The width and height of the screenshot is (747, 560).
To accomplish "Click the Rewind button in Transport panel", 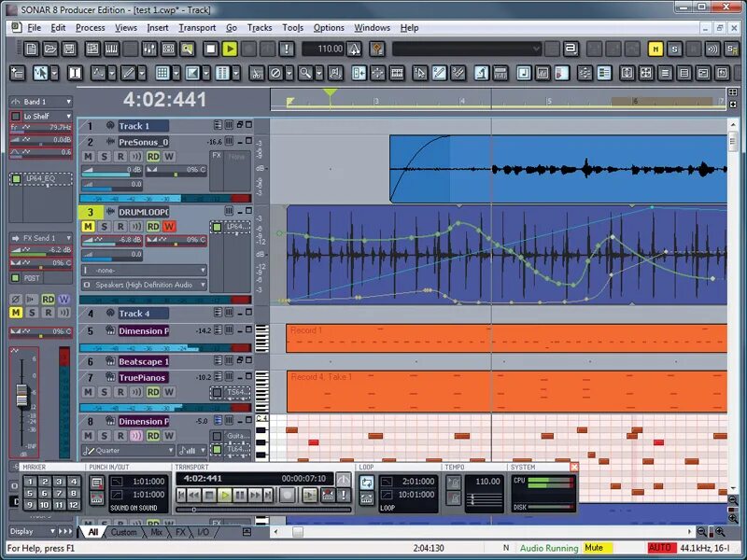I will coord(194,496).
